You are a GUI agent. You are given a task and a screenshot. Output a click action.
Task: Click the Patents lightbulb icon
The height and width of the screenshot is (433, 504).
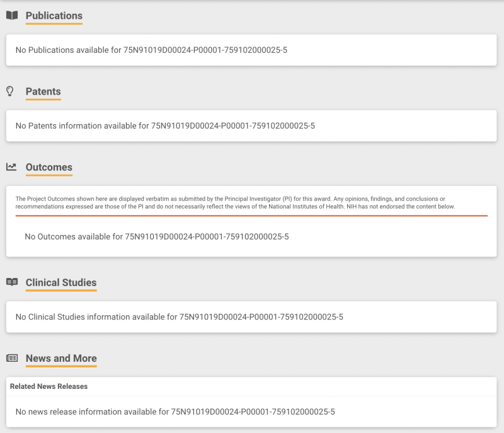(x=10, y=91)
